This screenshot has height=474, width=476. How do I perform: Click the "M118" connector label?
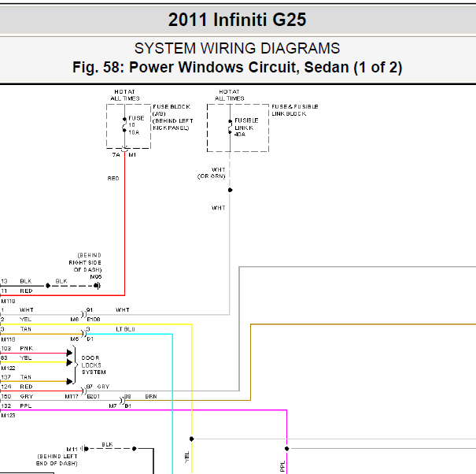8,339
